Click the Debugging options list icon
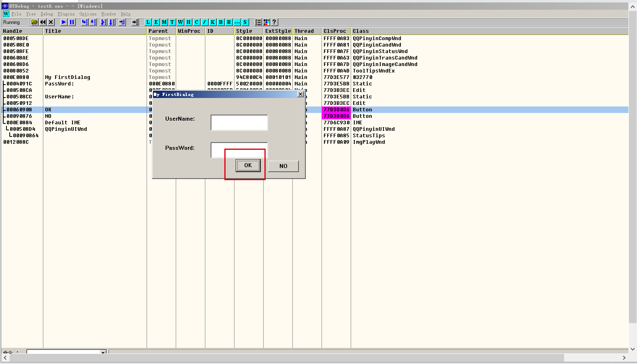This screenshot has width=637, height=364. [258, 22]
